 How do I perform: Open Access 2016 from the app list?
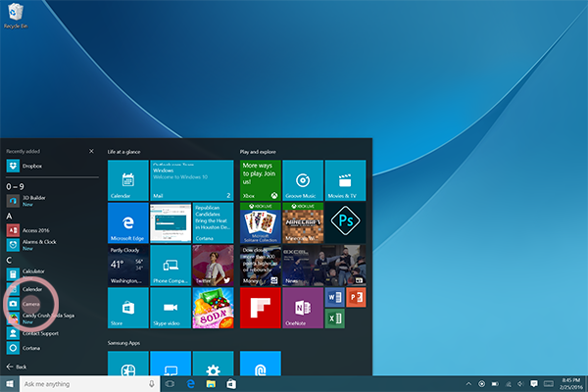pyautogui.click(x=53, y=230)
